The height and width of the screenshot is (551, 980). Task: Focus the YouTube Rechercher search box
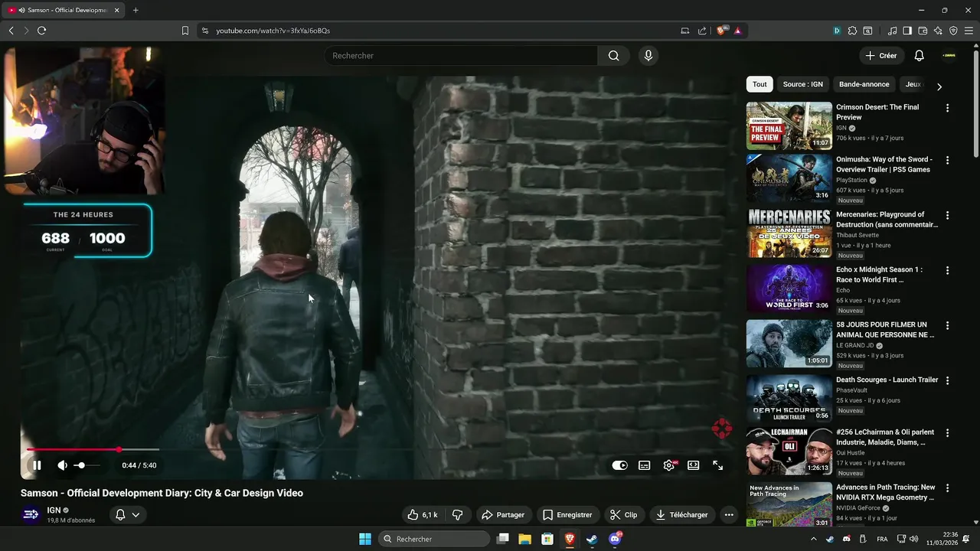[x=461, y=56]
